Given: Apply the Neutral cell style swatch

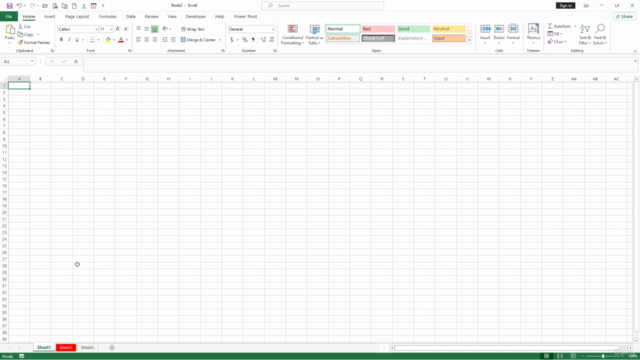Looking at the screenshot, I should click(x=449, y=29).
